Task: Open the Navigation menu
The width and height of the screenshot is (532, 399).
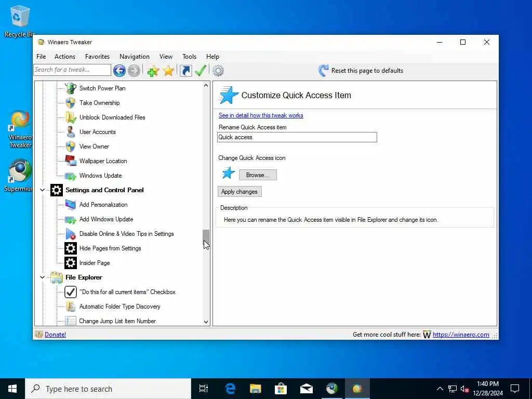Action: (135, 57)
